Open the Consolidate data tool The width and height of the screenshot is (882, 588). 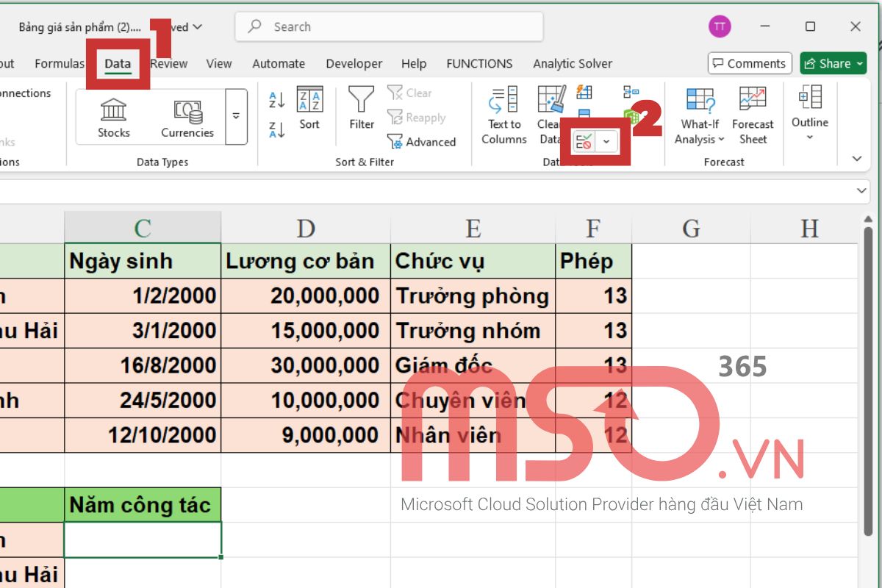(x=631, y=92)
